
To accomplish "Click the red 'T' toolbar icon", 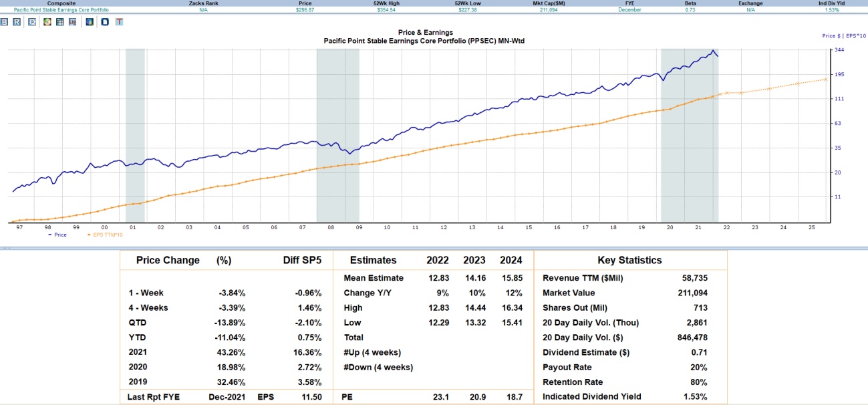I will tap(119, 22).
